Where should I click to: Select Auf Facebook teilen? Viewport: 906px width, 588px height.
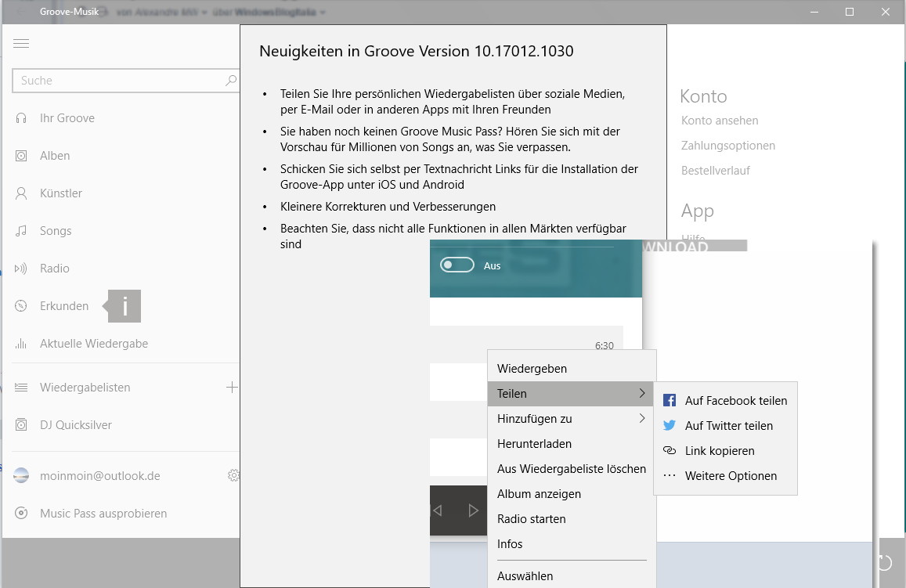pos(726,400)
